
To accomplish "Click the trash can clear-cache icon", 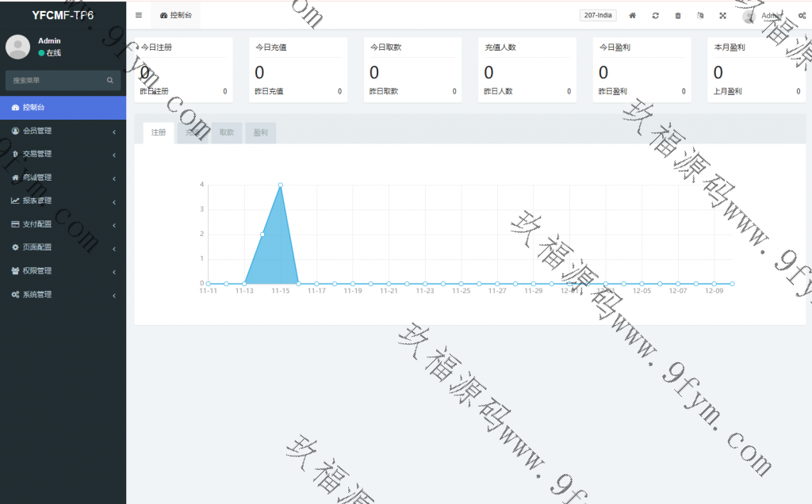I will pyautogui.click(x=677, y=15).
